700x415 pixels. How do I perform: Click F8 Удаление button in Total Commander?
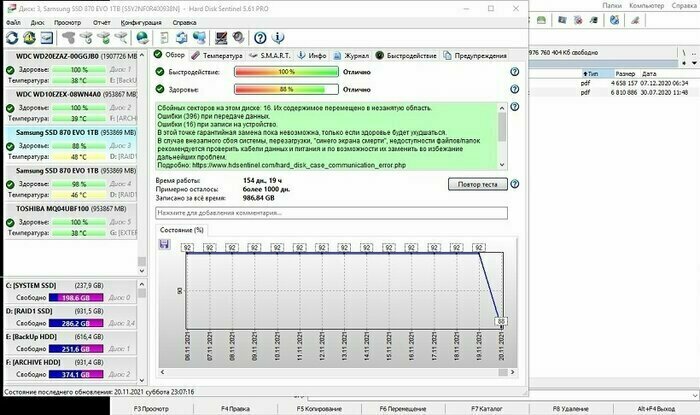tap(571, 408)
